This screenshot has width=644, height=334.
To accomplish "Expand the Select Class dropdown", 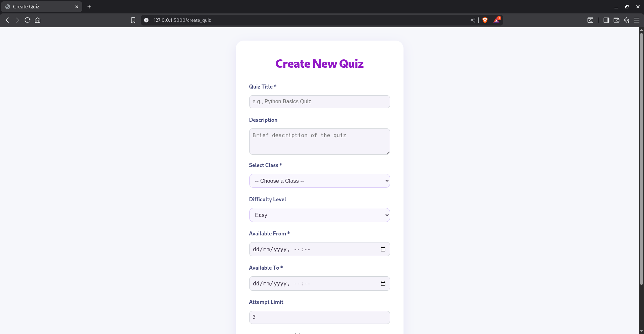I will [319, 181].
